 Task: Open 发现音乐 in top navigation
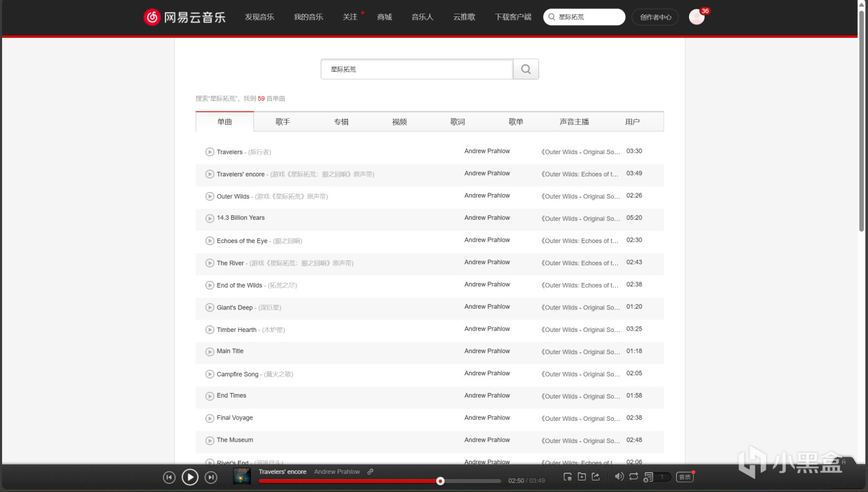260,17
